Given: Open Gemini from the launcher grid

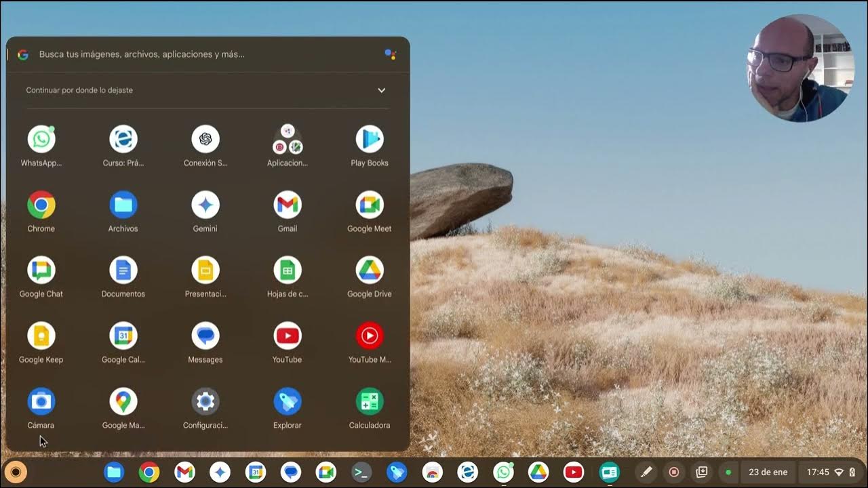Looking at the screenshot, I should click(x=205, y=205).
